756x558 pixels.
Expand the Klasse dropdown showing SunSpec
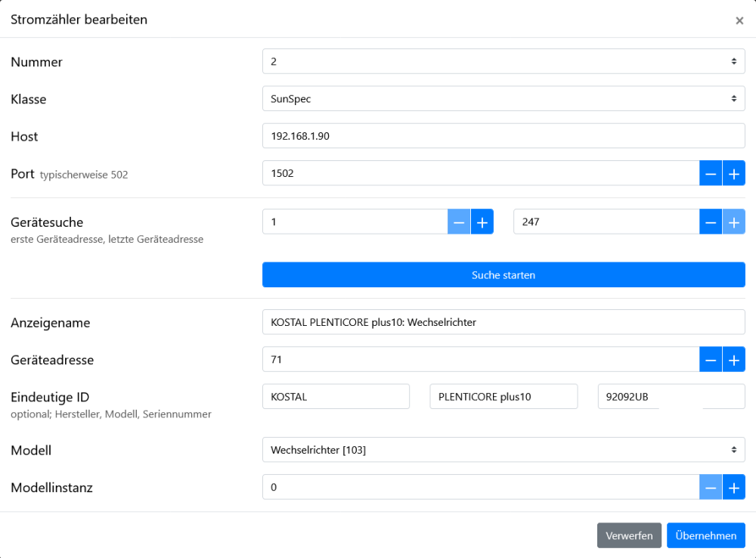[503, 99]
